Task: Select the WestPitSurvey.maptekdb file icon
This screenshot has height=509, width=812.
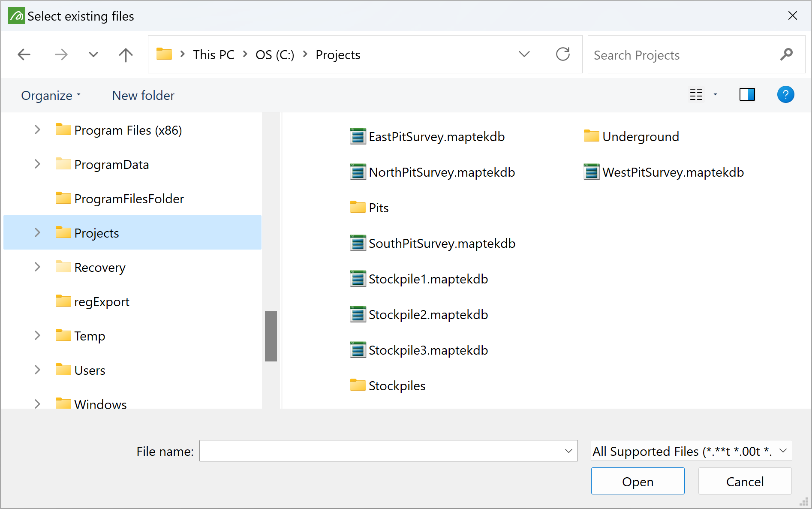Action: [592, 172]
